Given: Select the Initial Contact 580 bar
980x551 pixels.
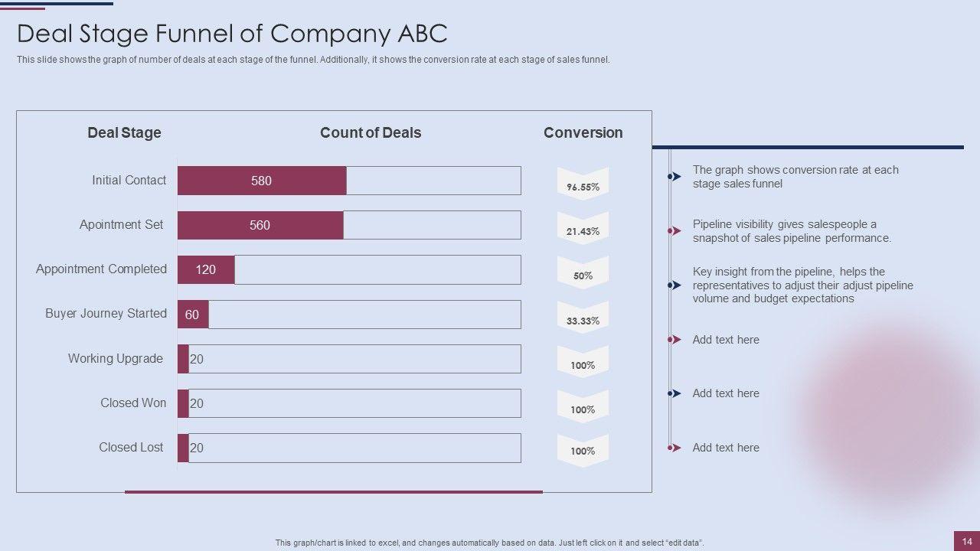Looking at the screenshot, I should pyautogui.click(x=262, y=181).
